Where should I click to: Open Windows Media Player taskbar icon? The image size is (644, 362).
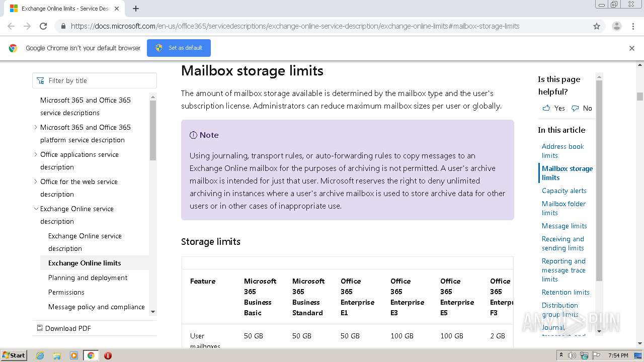click(74, 355)
